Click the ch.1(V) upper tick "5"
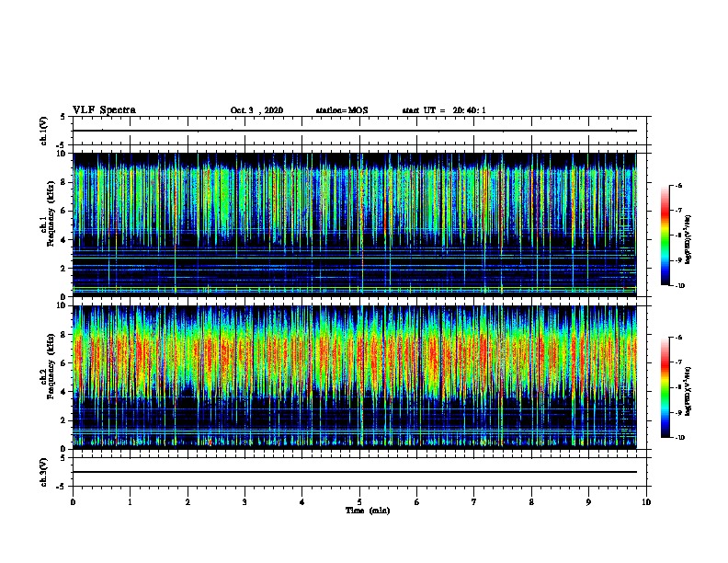Viewport: 728px width, 563px height. point(63,117)
